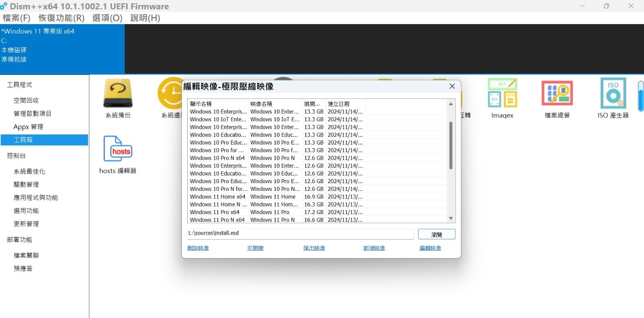The height and width of the screenshot is (318, 644).
Task: Select 驅動管理 in the sidebar
Action: coord(26,184)
